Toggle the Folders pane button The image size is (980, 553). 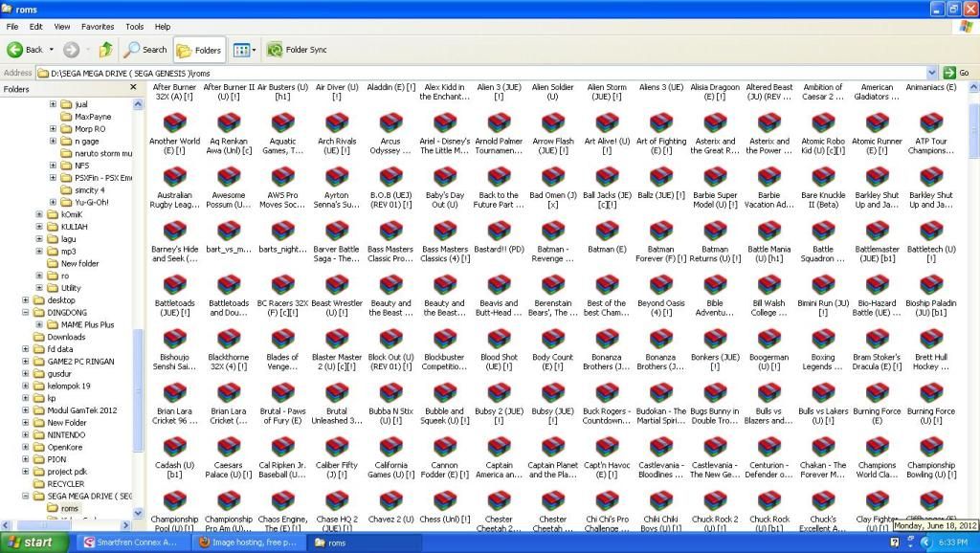(199, 50)
